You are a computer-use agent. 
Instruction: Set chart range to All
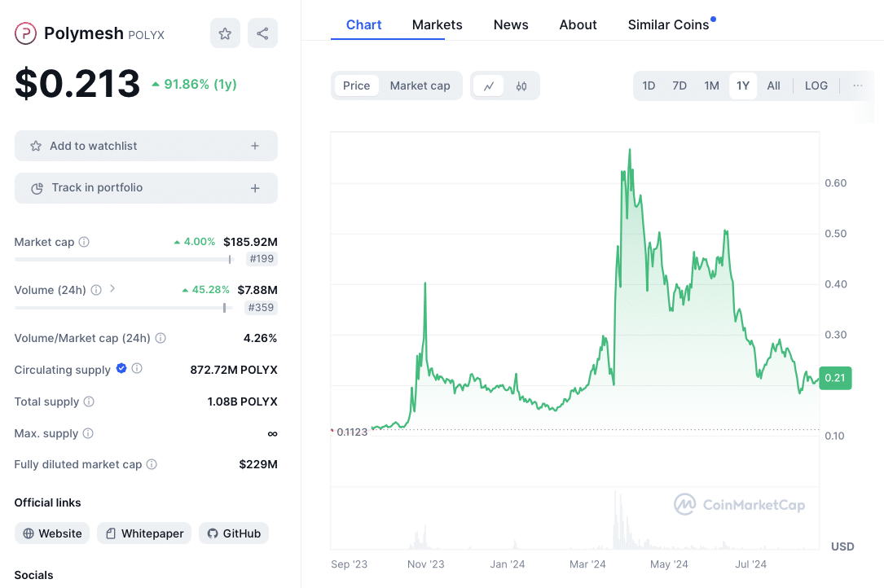pos(773,86)
